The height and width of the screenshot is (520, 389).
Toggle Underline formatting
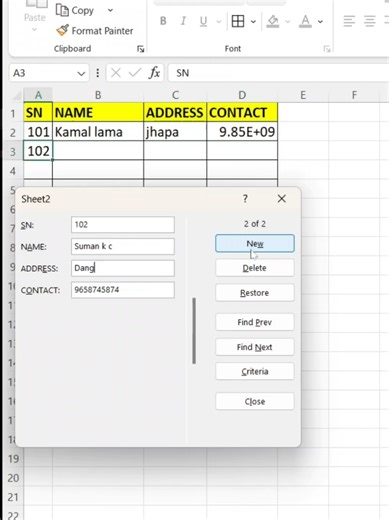(203, 21)
